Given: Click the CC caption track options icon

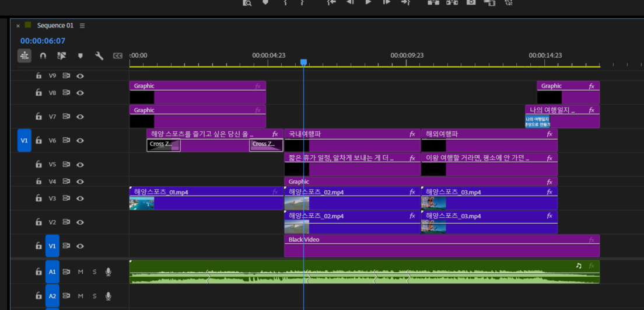Looking at the screenshot, I should point(118,56).
